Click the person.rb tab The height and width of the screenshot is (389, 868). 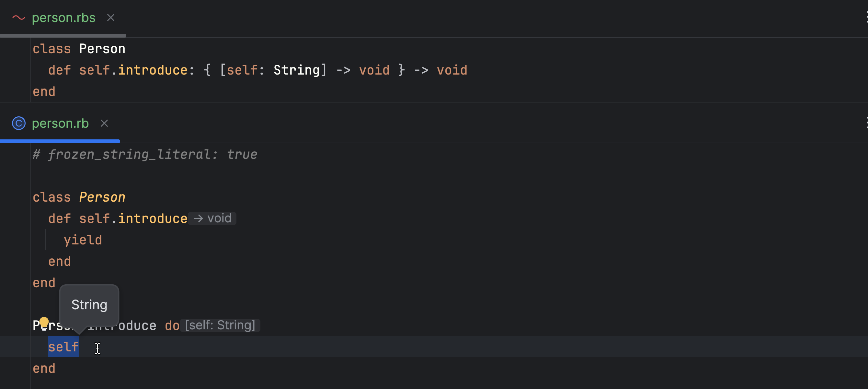(x=60, y=123)
